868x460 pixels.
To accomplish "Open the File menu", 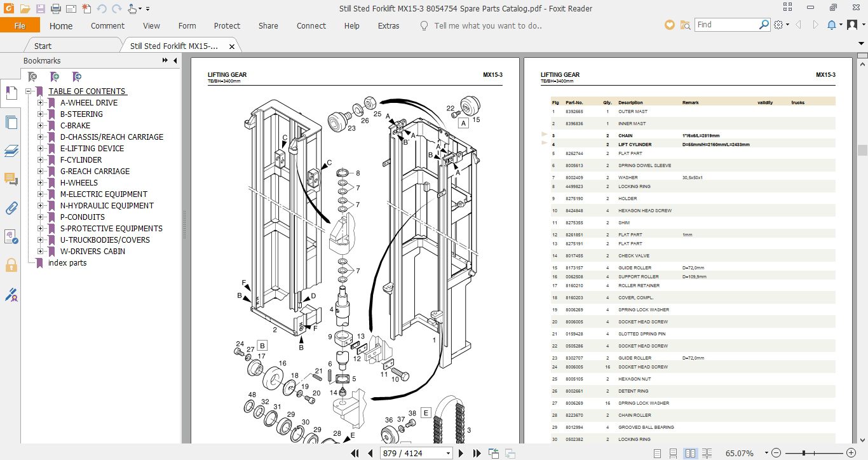I will (20, 25).
